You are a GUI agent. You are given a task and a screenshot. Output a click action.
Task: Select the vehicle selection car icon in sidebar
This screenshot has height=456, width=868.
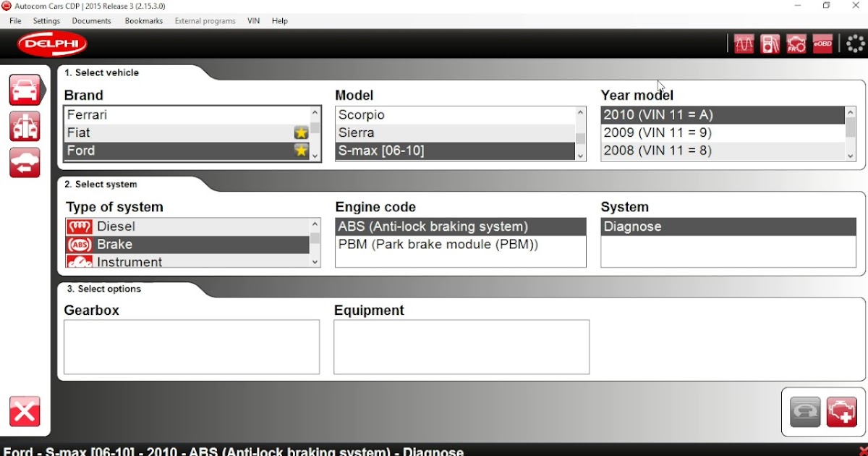click(x=25, y=90)
